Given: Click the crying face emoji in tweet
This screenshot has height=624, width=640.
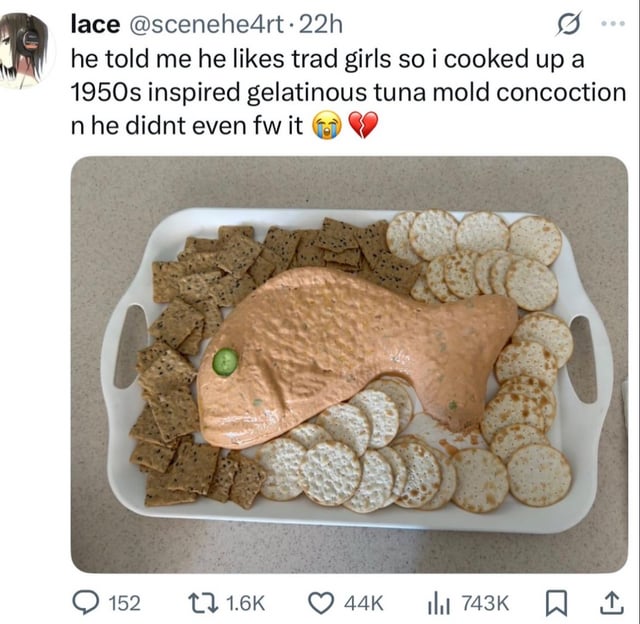Looking at the screenshot, I should (x=327, y=125).
